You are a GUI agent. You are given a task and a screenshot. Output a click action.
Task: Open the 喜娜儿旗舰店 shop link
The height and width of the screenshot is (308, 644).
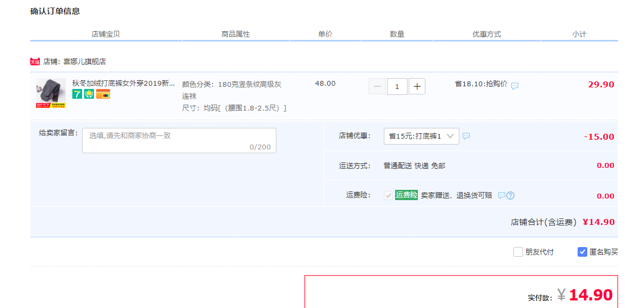pyautogui.click(x=85, y=61)
